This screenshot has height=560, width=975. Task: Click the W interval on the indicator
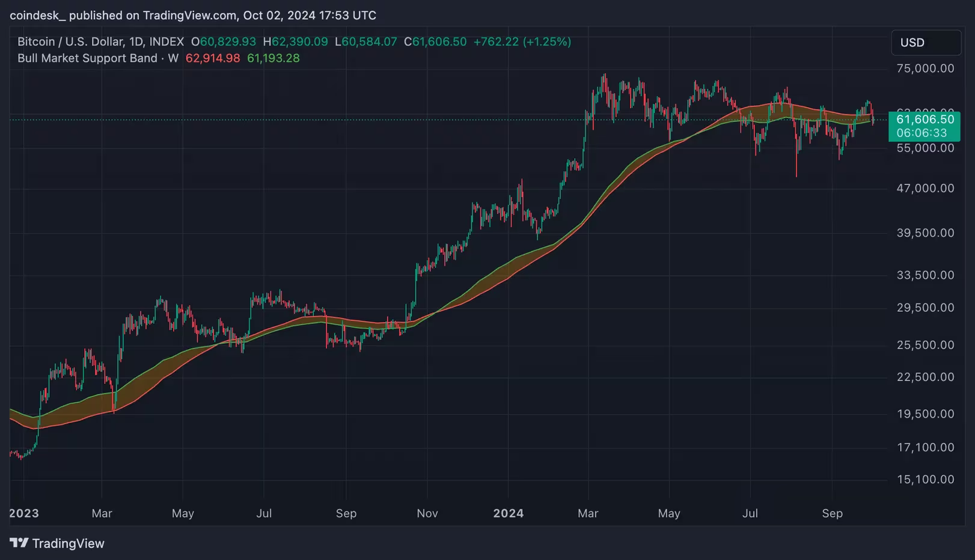(173, 58)
